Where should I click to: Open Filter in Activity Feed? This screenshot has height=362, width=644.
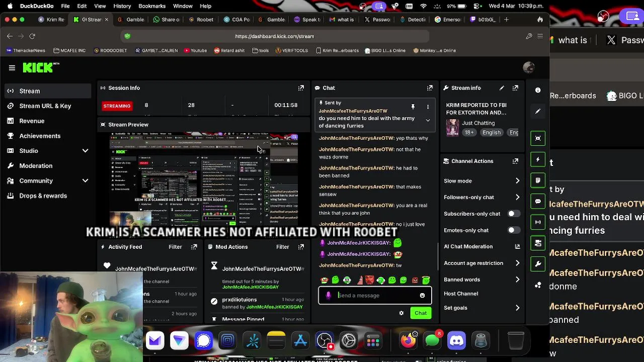pos(175,247)
